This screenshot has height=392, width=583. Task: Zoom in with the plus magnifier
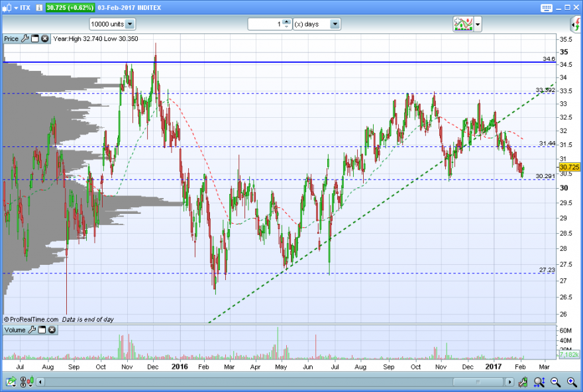coord(572,381)
